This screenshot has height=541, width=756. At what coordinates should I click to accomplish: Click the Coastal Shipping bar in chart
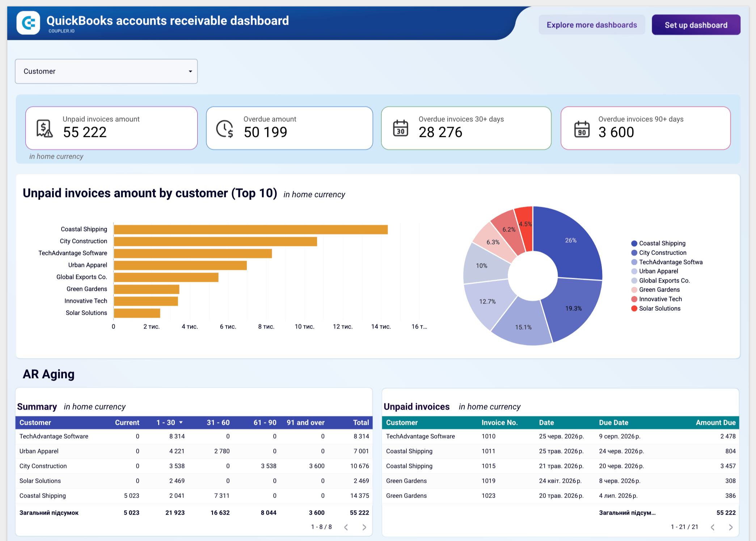251,230
